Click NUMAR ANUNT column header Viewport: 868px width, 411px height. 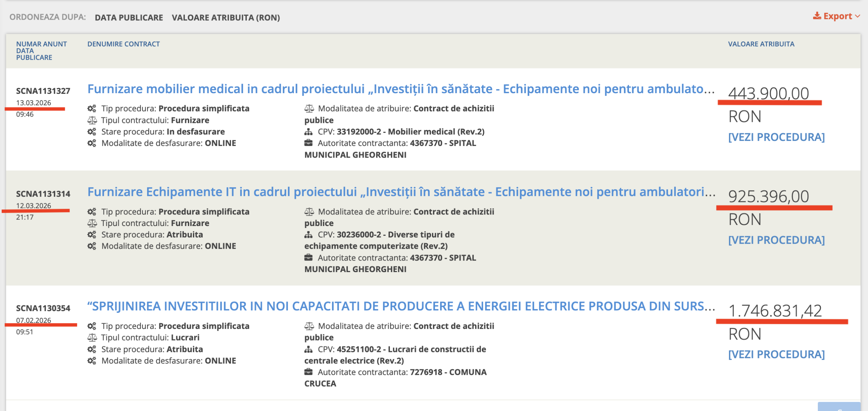pyautogui.click(x=41, y=44)
